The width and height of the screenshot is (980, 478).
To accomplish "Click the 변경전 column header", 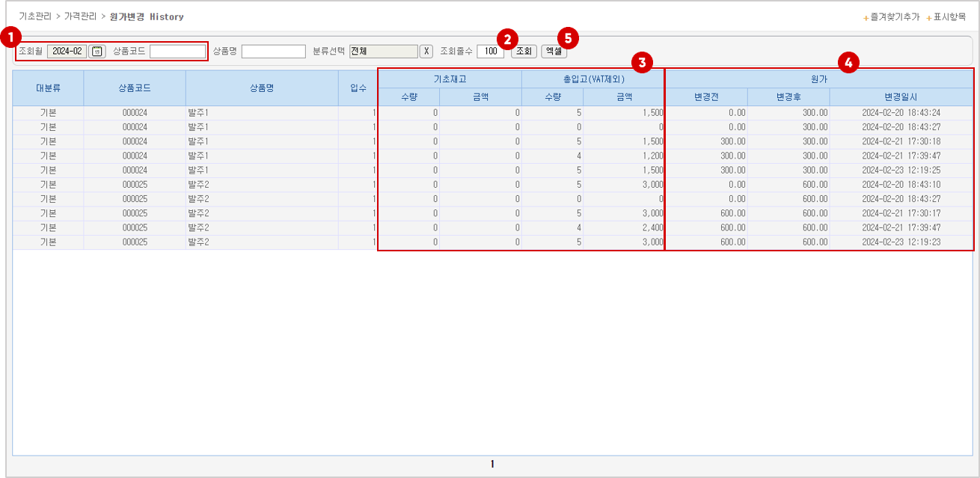I will [706, 96].
